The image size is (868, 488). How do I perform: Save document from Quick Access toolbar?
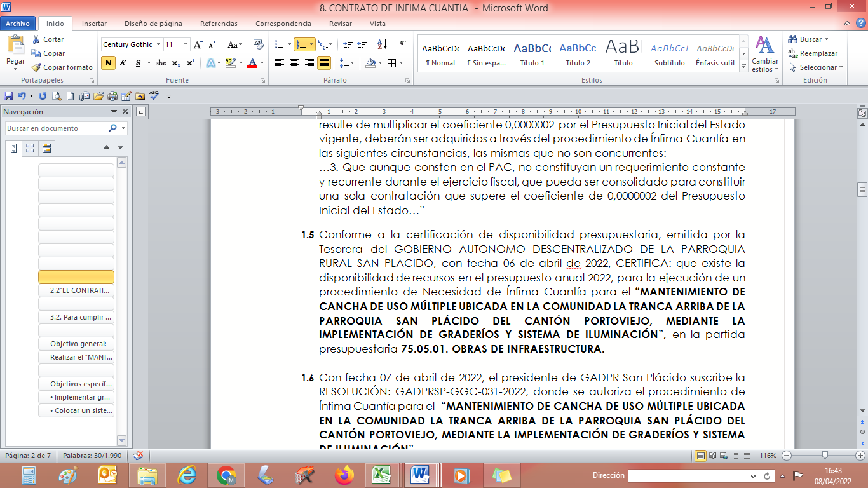[8, 96]
